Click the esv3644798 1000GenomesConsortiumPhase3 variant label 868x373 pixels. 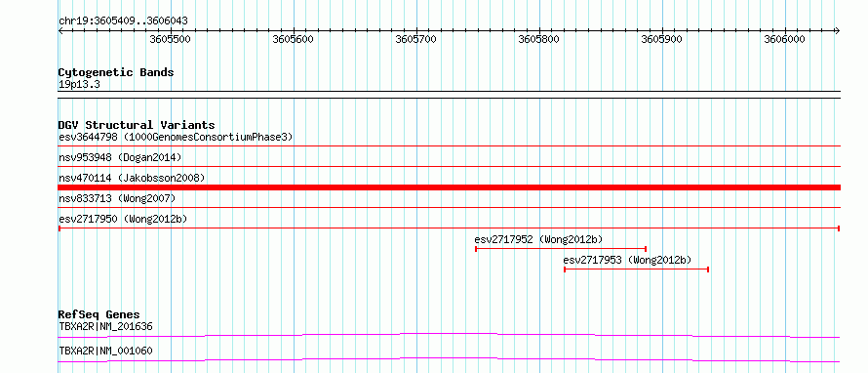(176, 137)
